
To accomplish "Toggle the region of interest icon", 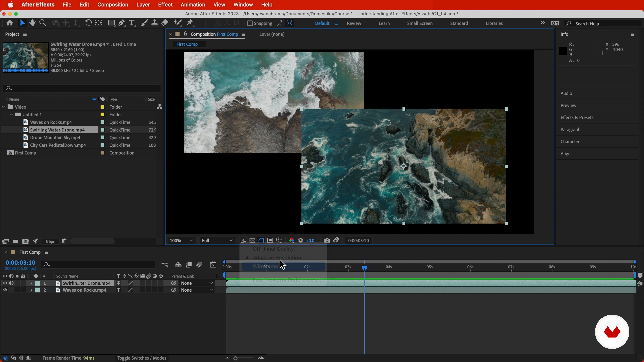I will click(x=270, y=240).
